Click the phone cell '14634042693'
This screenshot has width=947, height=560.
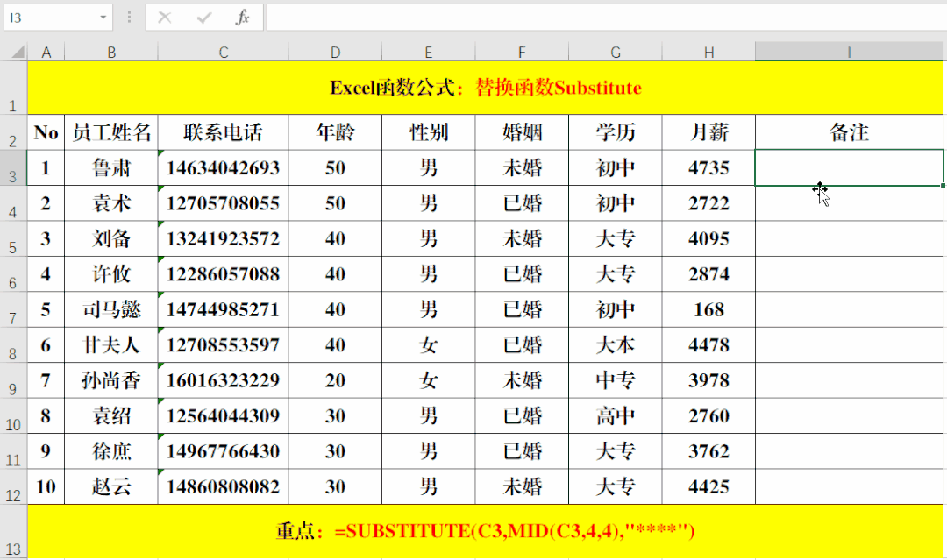pyautogui.click(x=223, y=167)
